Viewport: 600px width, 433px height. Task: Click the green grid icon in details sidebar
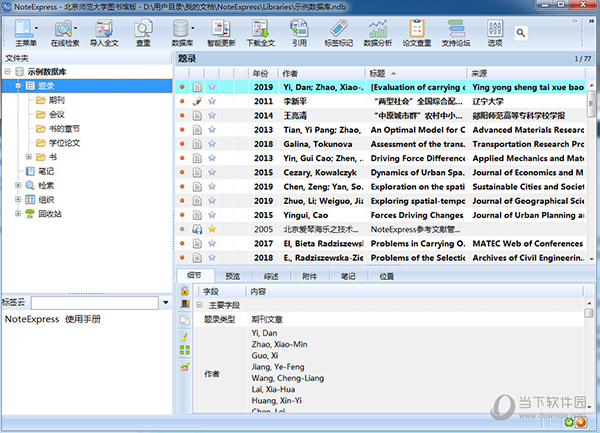[x=185, y=350]
